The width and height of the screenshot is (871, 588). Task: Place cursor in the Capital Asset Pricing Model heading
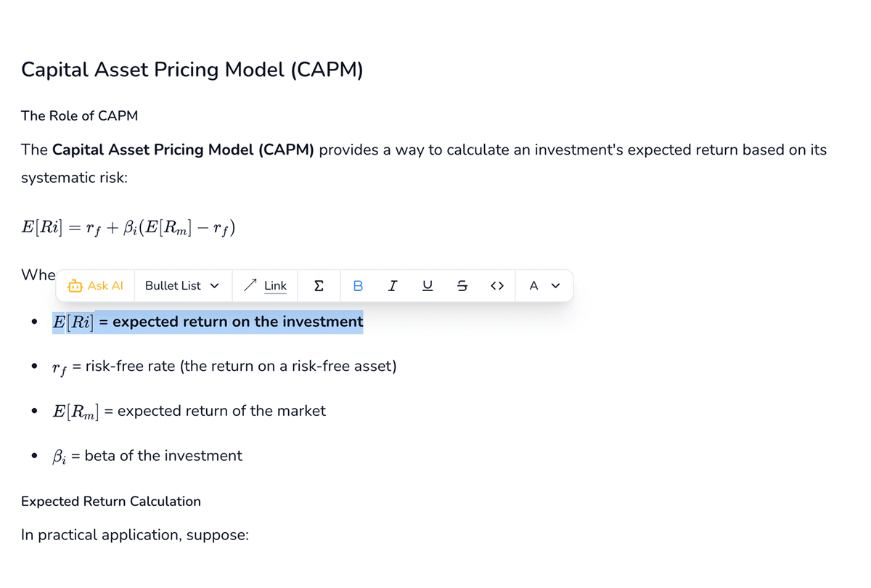(x=192, y=70)
